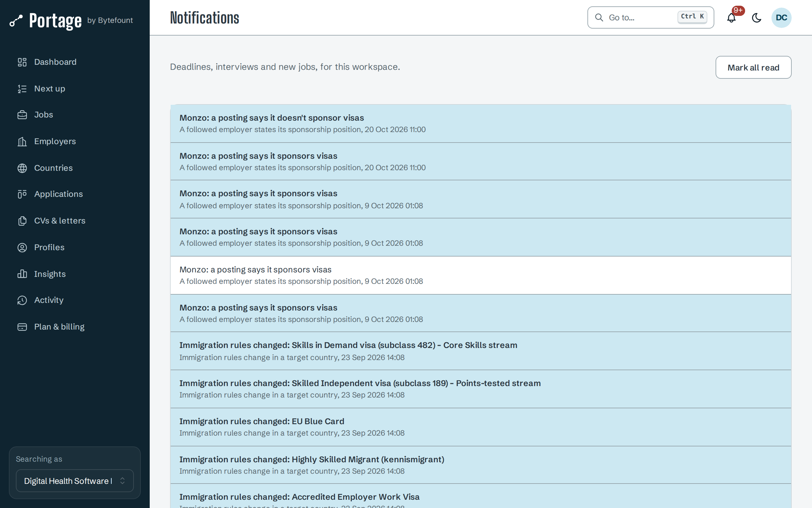Click the Mark all read button
This screenshot has height=508, width=812.
(753, 68)
